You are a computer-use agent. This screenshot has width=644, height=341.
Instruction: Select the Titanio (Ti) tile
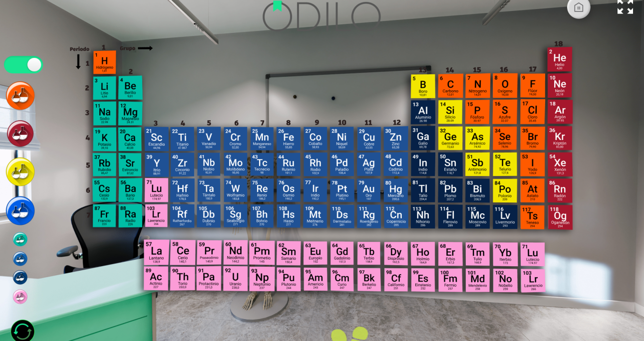(x=183, y=139)
